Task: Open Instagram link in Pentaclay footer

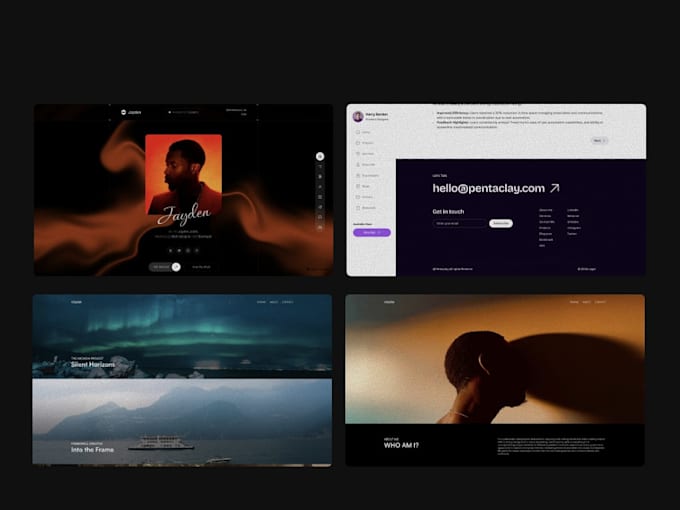Action: (574, 228)
